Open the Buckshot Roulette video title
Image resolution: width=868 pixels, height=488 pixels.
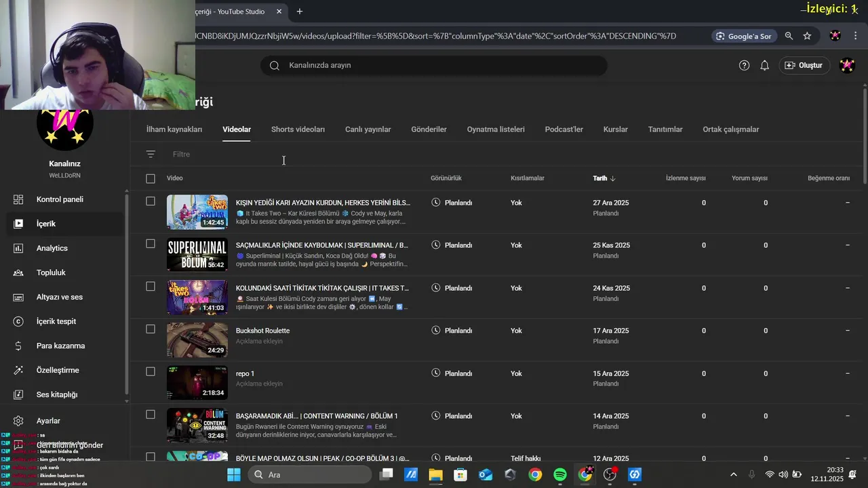(x=262, y=331)
